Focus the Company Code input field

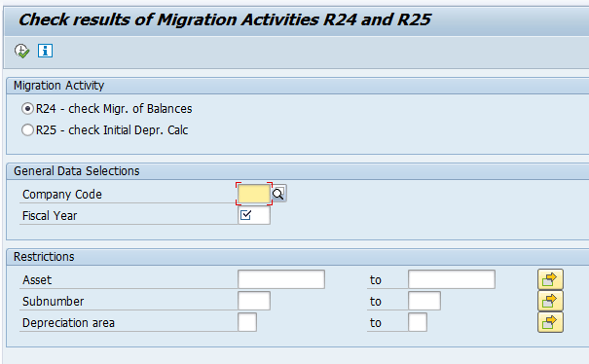pyautogui.click(x=254, y=194)
